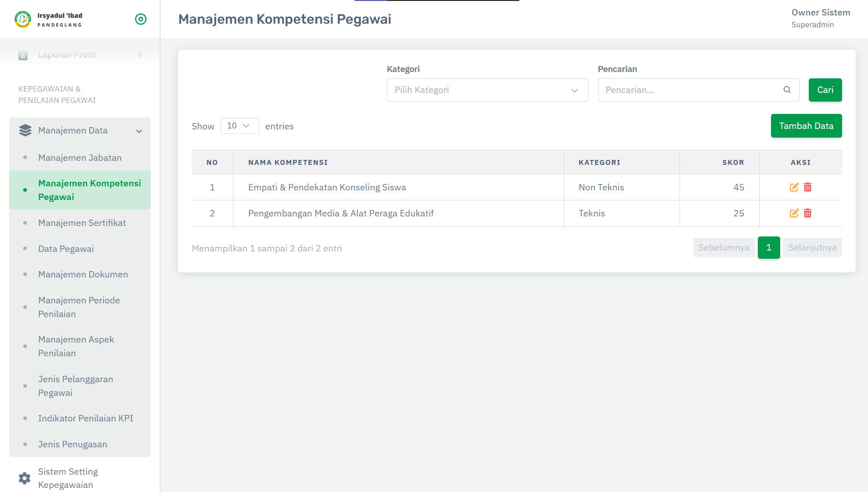Edit the Pengembangan Media & Alat Peraga row

794,213
